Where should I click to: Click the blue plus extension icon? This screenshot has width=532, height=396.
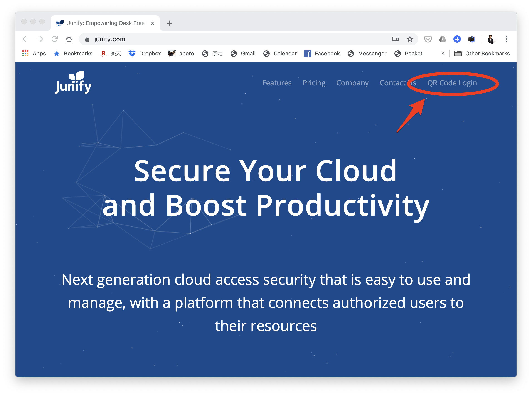click(x=457, y=39)
